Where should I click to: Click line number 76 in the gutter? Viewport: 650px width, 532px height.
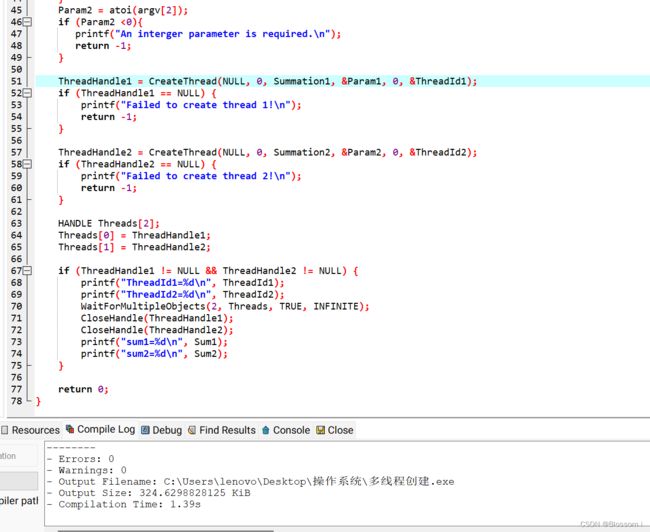[16, 377]
